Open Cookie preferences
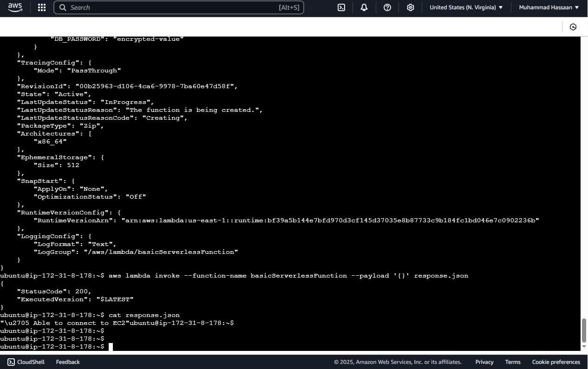588x369 pixels. point(556,362)
